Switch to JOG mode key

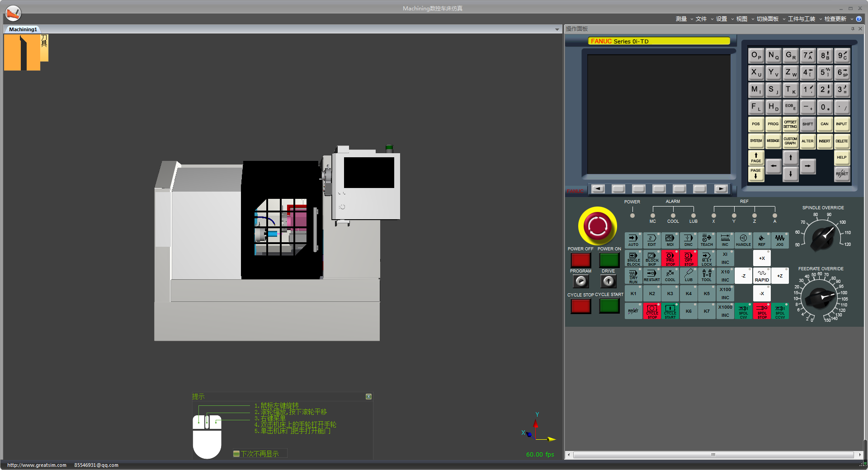coord(780,240)
